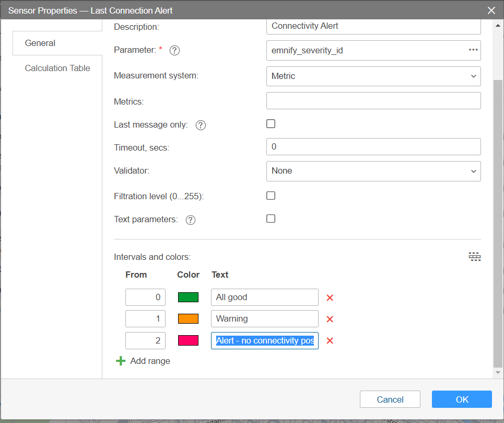This screenshot has height=423, width=504.
Task: Open parameter picker via three-dots icon
Action: (473, 50)
